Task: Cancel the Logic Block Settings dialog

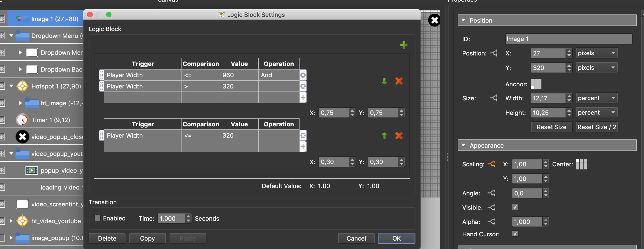Action: click(x=356, y=238)
